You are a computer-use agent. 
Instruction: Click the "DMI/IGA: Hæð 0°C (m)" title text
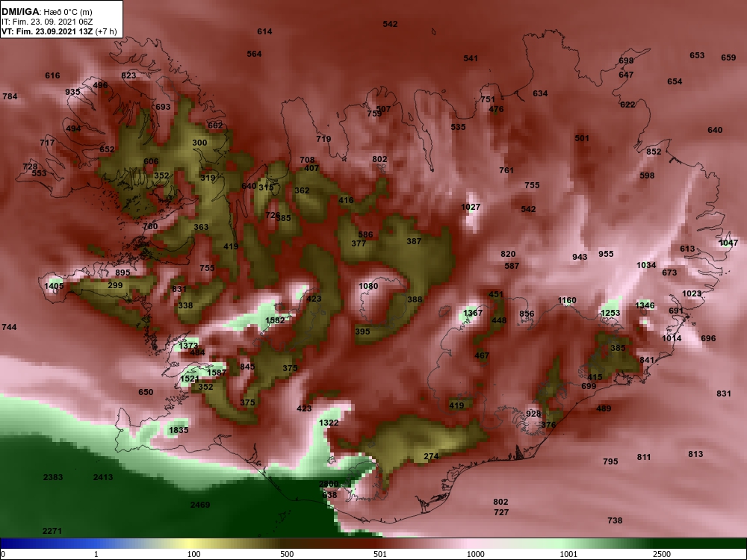click(46, 12)
